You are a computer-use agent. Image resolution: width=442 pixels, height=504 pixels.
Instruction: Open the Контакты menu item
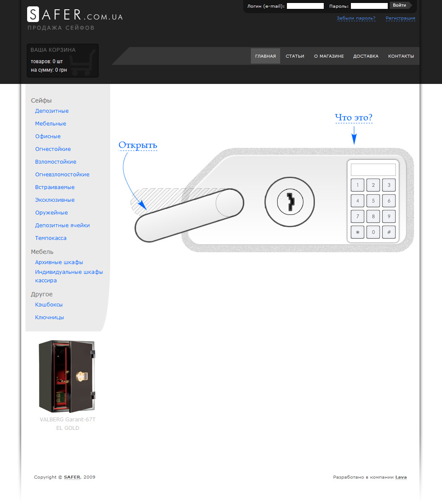[401, 56]
